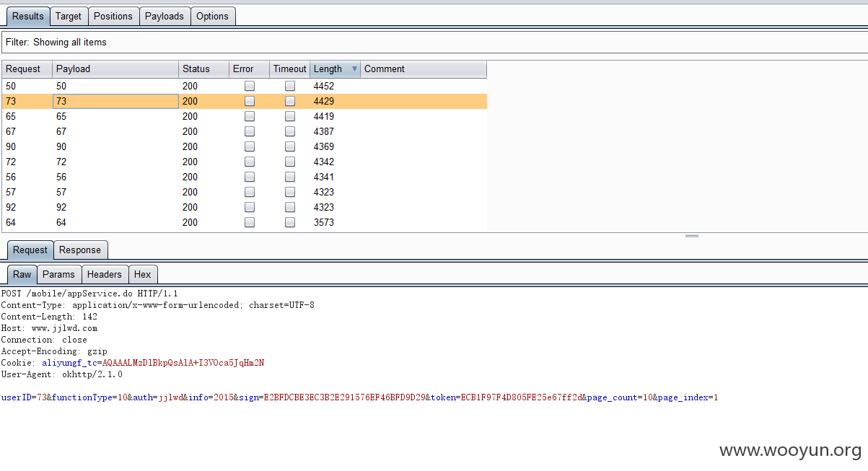Image resolution: width=868 pixels, height=471 pixels.
Task: Sort by the Payload column header
Action: (x=115, y=69)
